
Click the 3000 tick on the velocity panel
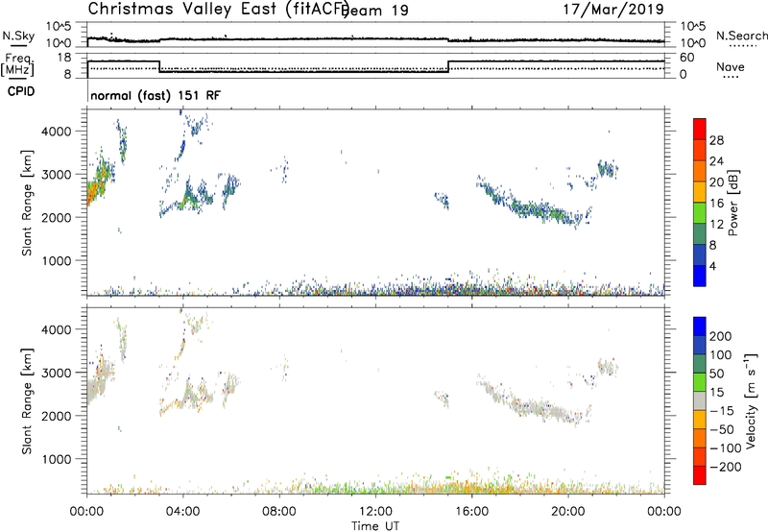point(57,373)
